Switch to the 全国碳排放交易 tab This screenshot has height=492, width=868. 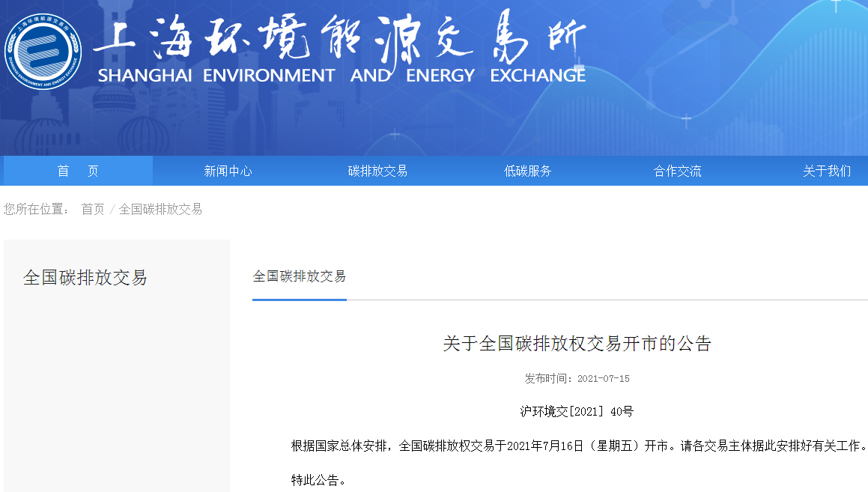(299, 276)
